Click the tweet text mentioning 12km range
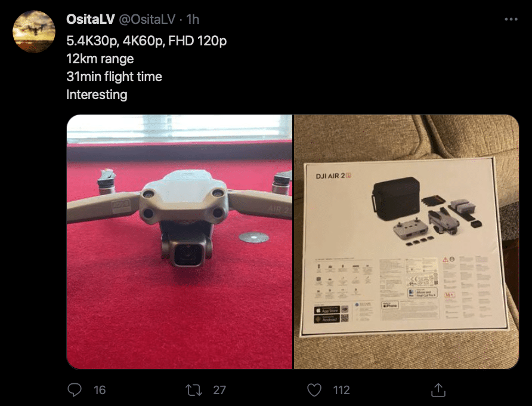532x406 pixels. [100, 59]
